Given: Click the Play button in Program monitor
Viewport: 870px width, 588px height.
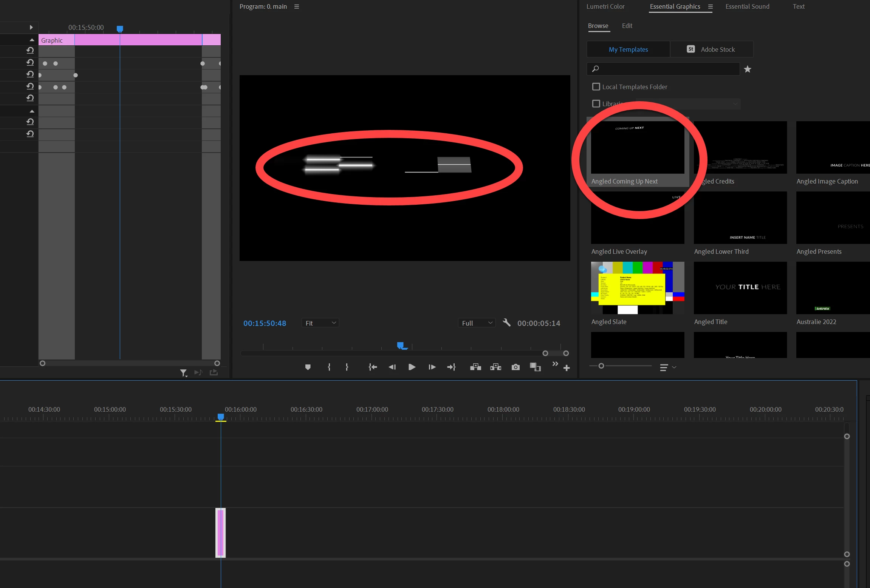Looking at the screenshot, I should pyautogui.click(x=412, y=367).
